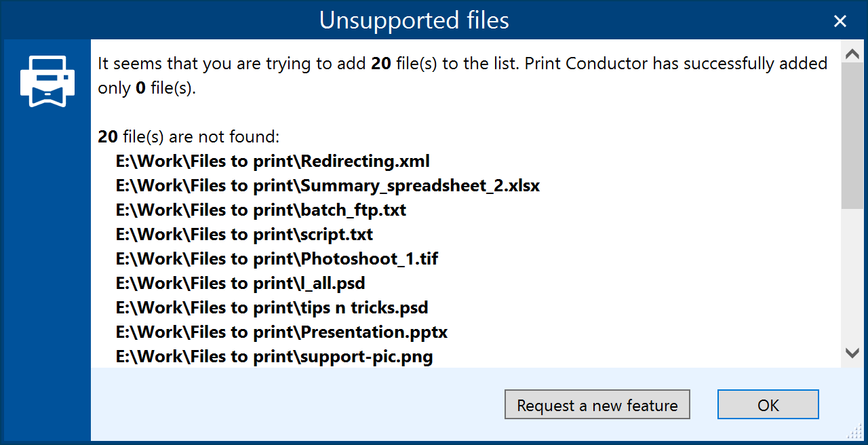The height and width of the screenshot is (445, 868).
Task: Click the script.txt file path
Action: click(x=244, y=235)
